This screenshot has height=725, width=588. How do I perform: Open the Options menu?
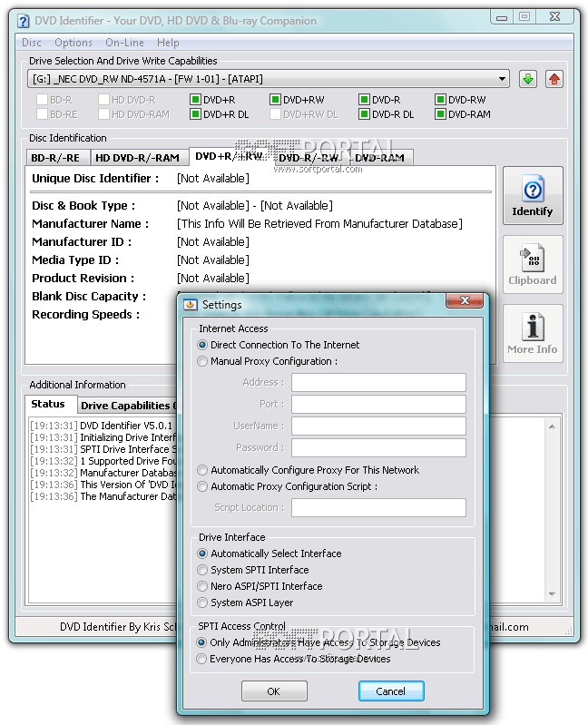click(73, 43)
